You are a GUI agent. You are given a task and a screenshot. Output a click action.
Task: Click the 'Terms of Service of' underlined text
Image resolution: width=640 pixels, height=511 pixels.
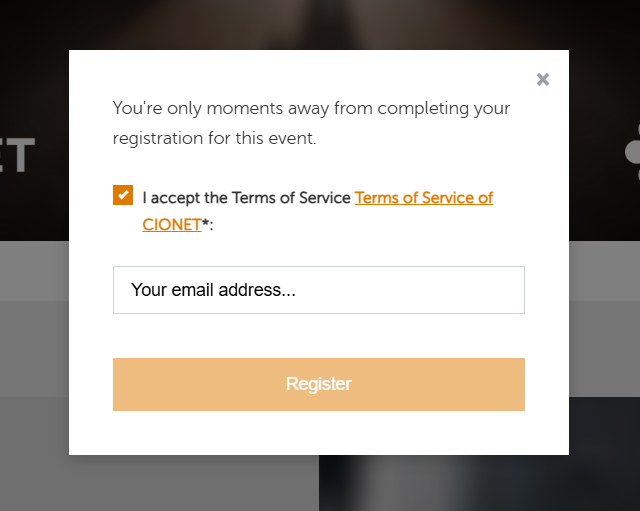coord(423,198)
